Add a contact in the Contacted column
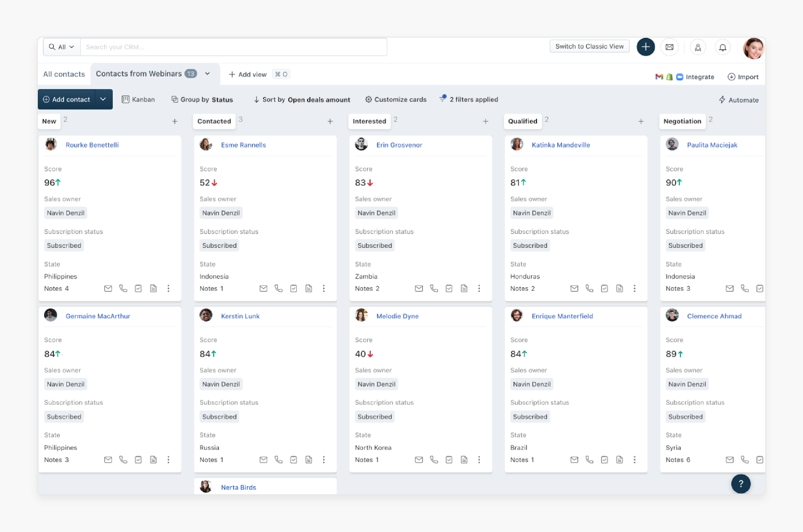 coord(330,121)
